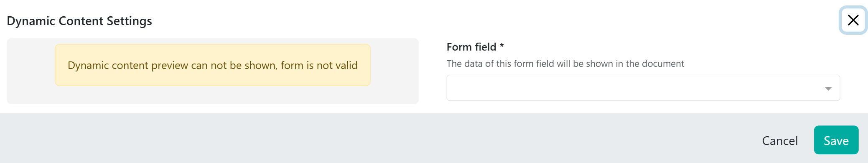868x163 pixels.
Task: Dismiss dialog with the close cross
Action: click(853, 20)
